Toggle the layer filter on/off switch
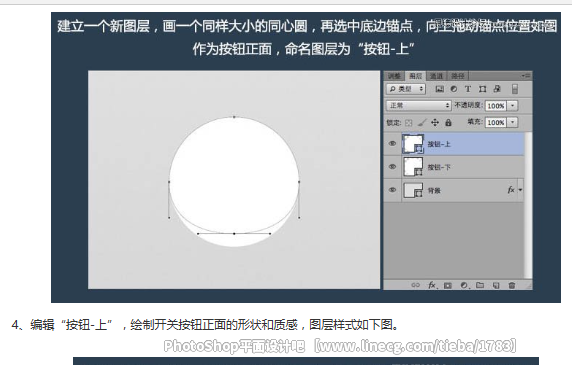The image size is (572, 365). coord(515,89)
